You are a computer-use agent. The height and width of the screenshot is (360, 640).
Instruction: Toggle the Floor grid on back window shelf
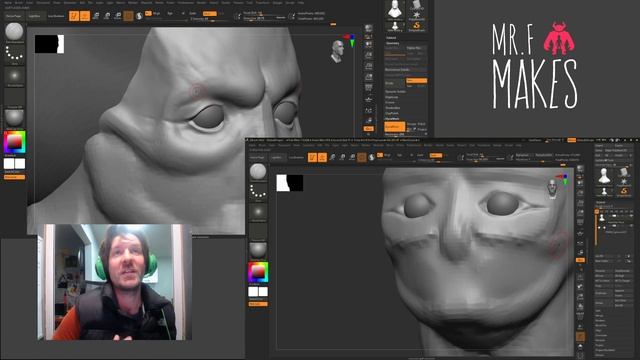[369, 99]
